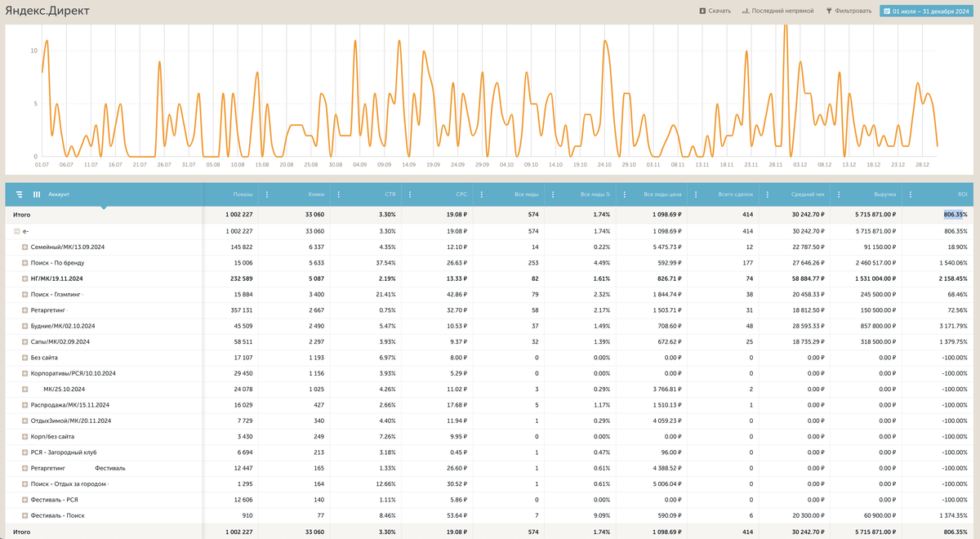The height and width of the screenshot is (539, 980).
Task: Open the Последний непрямой attribution selector
Action: [777, 11]
